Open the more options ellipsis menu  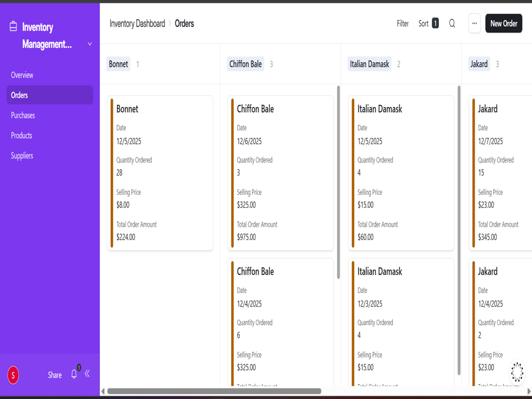click(475, 23)
